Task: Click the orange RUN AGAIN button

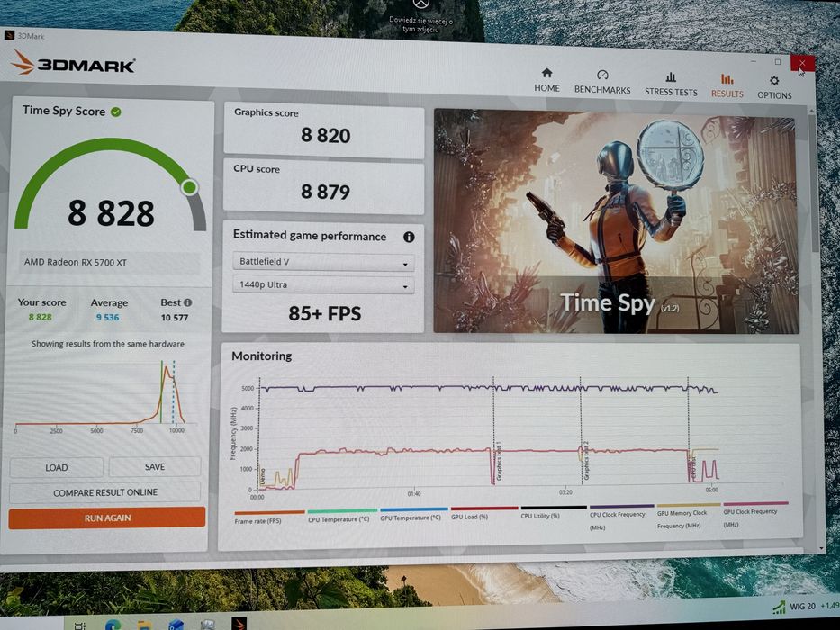Action: tap(107, 518)
